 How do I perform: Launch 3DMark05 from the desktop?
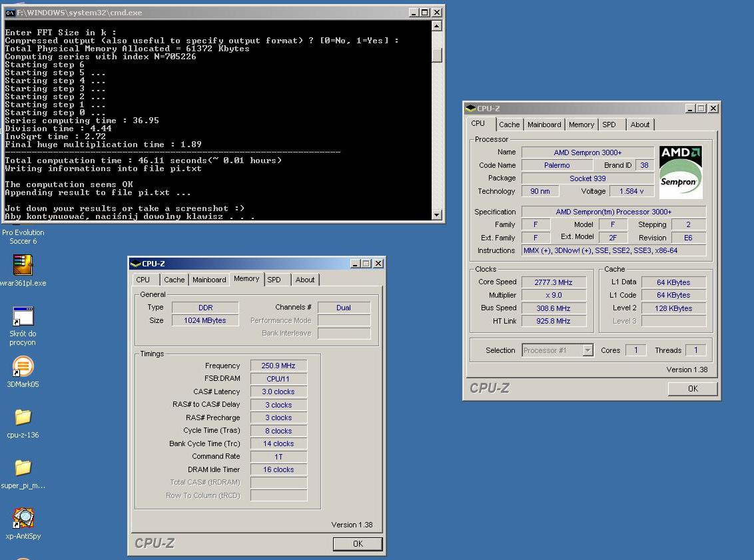click(x=23, y=366)
